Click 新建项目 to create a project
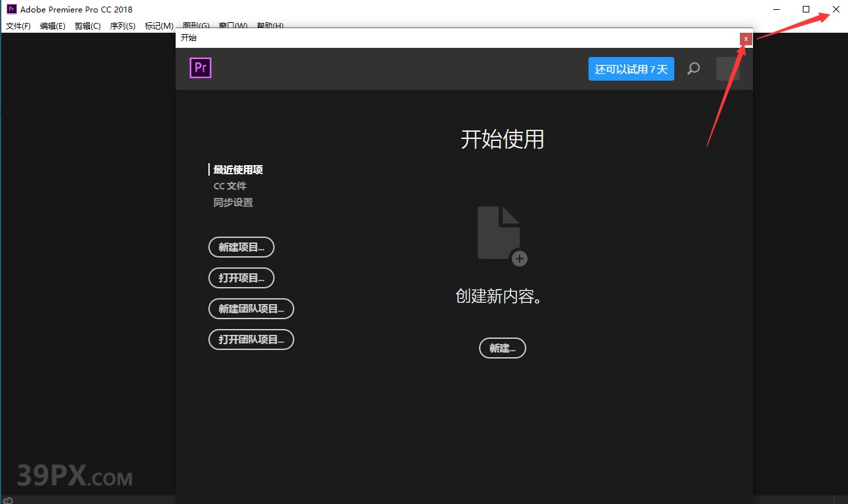This screenshot has height=504, width=848. 241,247
